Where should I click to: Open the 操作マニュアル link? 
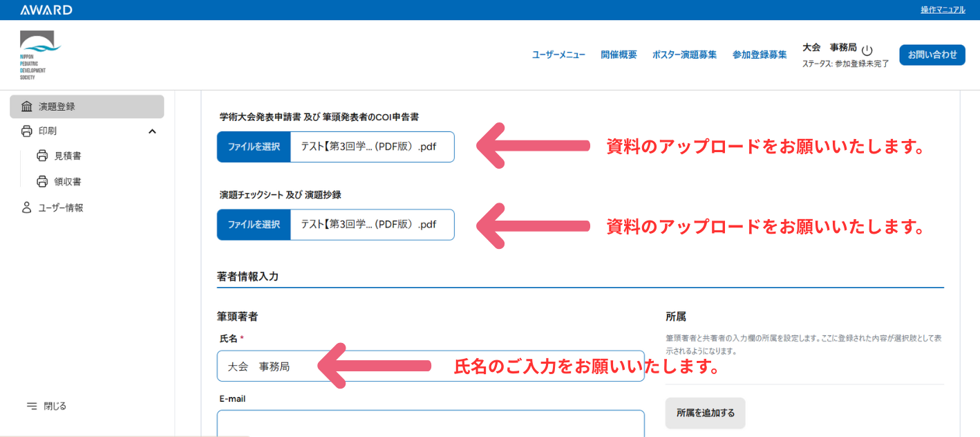tap(943, 10)
